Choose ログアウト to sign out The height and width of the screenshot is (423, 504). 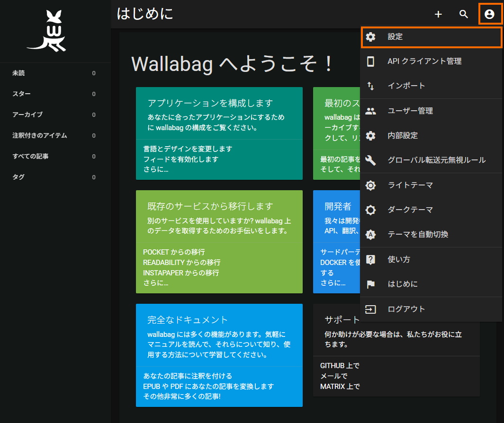point(432,309)
